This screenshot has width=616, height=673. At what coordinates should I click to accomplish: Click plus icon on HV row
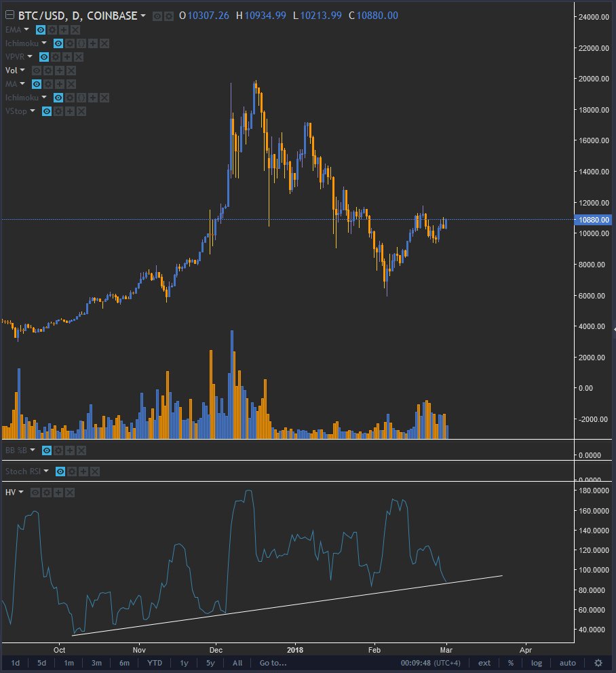(58, 493)
